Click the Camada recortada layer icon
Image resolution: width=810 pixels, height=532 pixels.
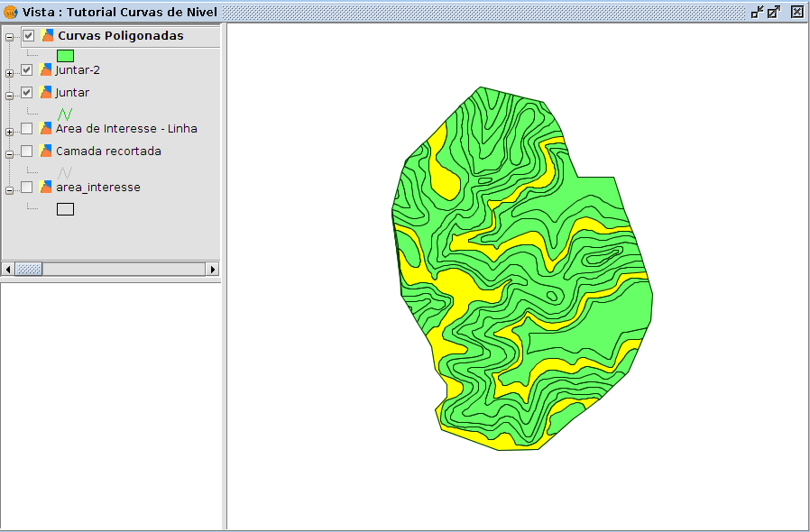click(46, 151)
